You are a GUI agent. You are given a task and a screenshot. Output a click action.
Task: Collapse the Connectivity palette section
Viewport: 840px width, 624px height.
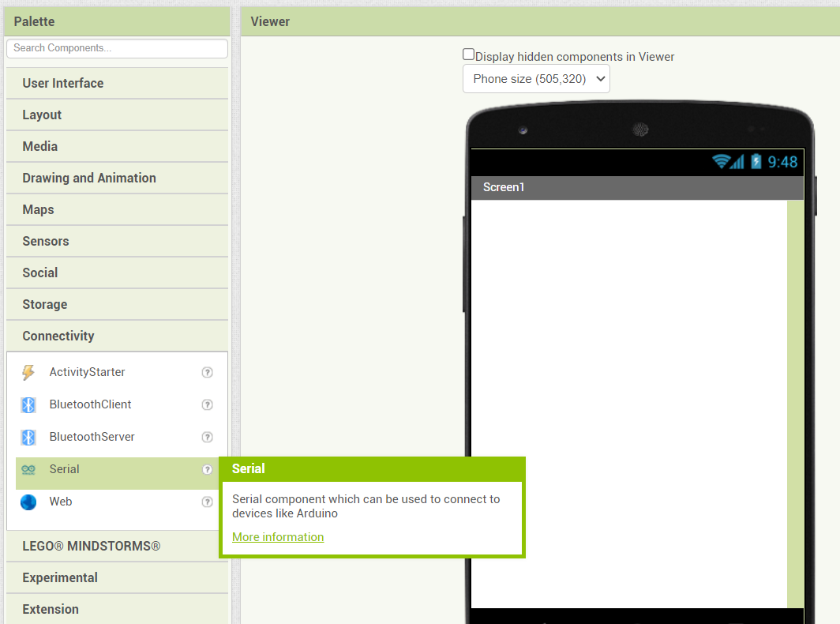point(58,336)
